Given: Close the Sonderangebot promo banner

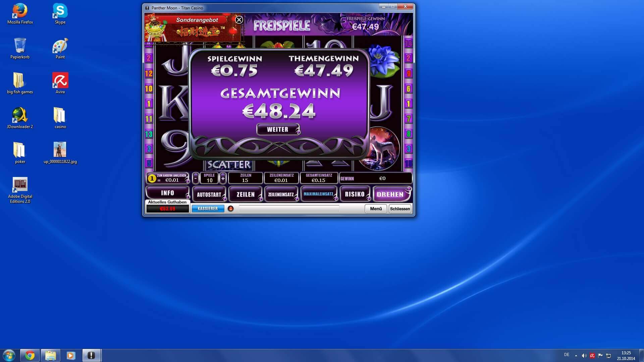Looking at the screenshot, I should click(x=239, y=20).
